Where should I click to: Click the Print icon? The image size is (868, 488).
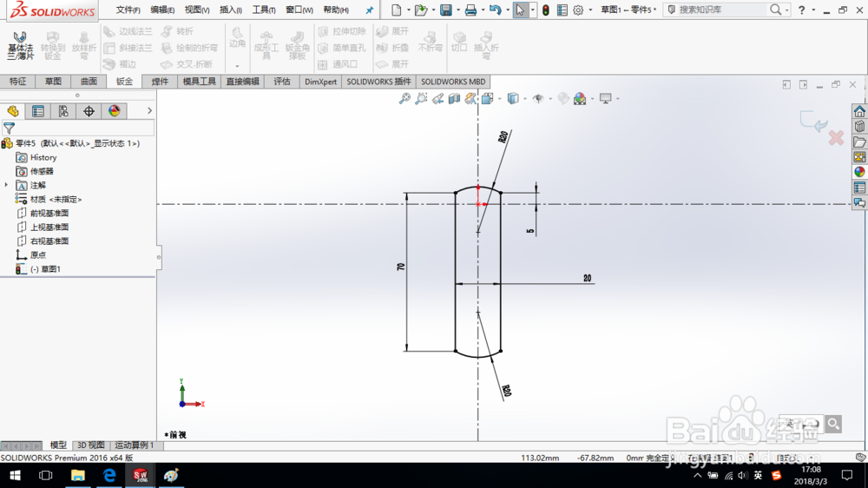[470, 10]
